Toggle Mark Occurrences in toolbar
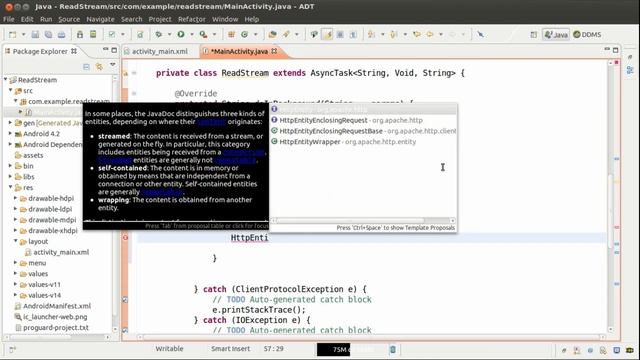The image size is (640, 360). point(327,35)
